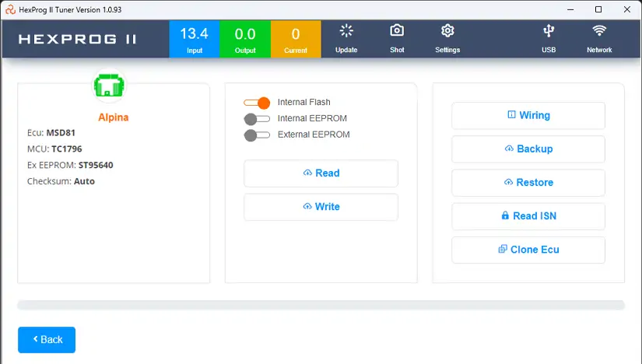The width and height of the screenshot is (642, 364).
Task: Click the Restore button
Action: (x=528, y=183)
